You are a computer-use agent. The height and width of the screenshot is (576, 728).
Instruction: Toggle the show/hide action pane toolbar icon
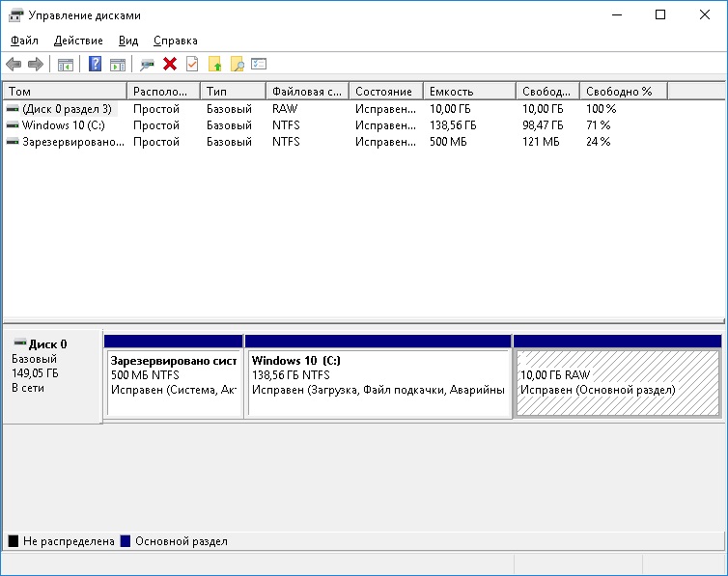118,65
